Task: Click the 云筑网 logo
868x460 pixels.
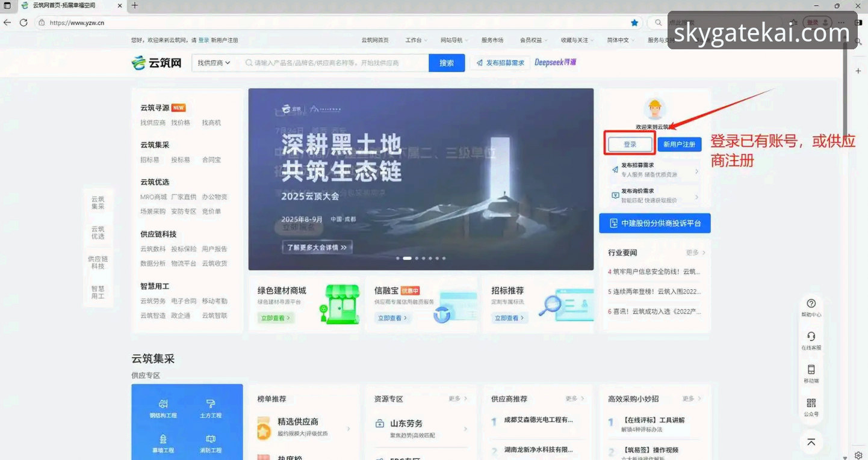Action: click(x=157, y=63)
